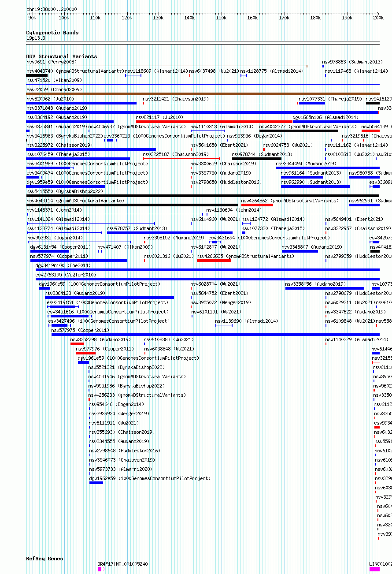Click the 190k ruler tick label
Viewport: 392px width, 574px height.
[x=347, y=18]
